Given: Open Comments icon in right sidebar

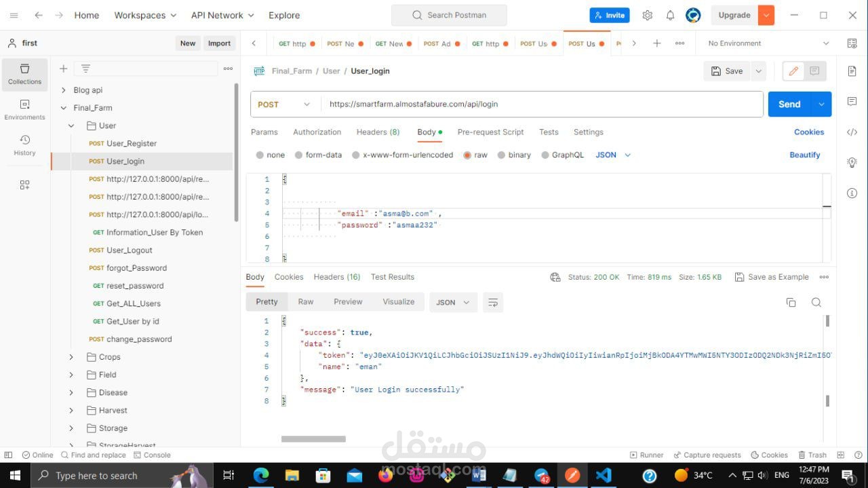Looking at the screenshot, I should (852, 102).
